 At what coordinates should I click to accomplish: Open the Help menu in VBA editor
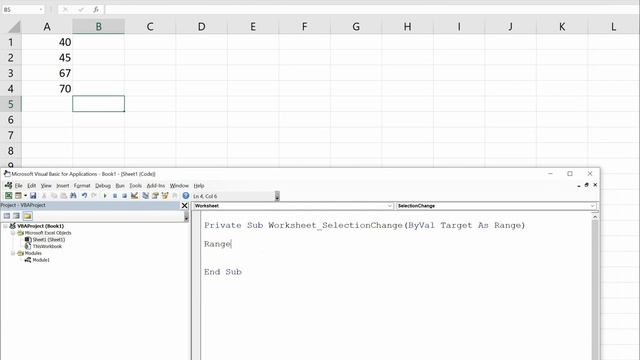pos(199,186)
